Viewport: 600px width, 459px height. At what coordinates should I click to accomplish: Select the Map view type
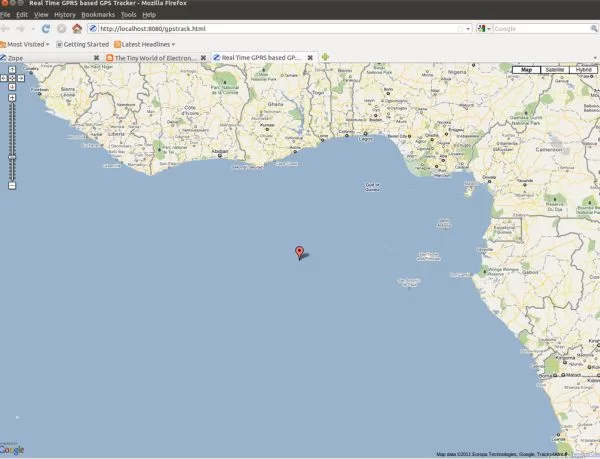pos(526,70)
